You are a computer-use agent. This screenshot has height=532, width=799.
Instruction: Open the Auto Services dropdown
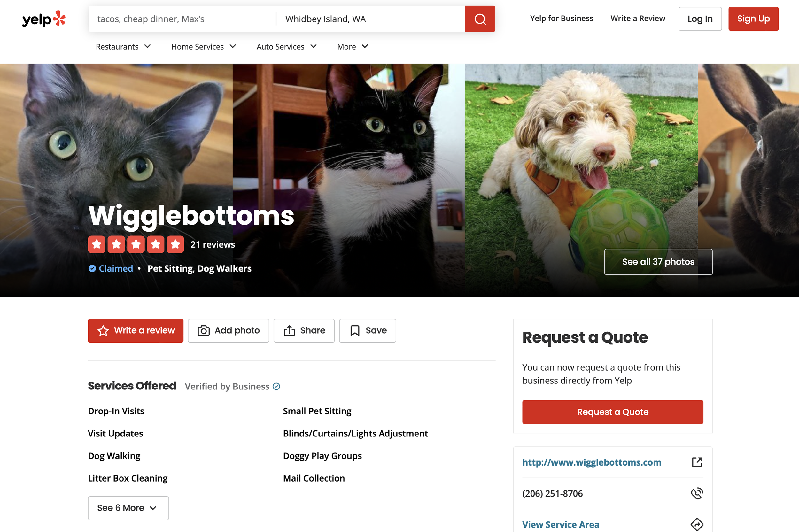(287, 46)
